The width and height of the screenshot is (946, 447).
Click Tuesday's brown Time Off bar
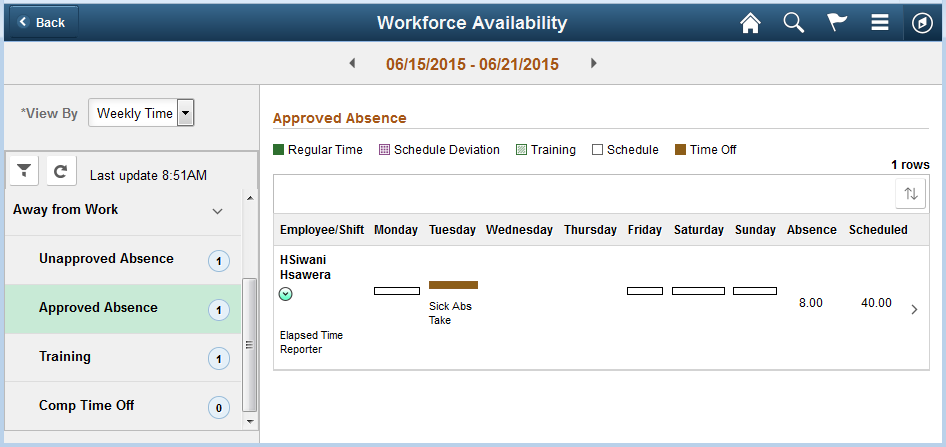click(x=453, y=285)
